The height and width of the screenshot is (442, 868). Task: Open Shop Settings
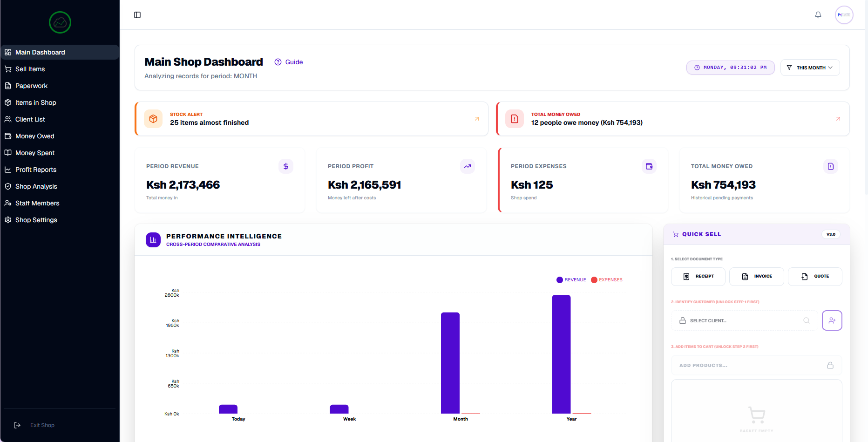pyautogui.click(x=60, y=220)
